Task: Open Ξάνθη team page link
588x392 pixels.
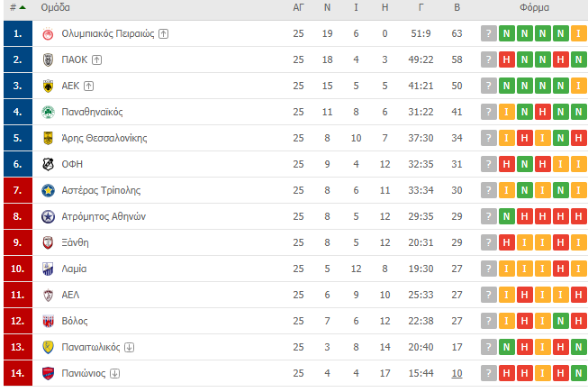Action: click(75, 242)
